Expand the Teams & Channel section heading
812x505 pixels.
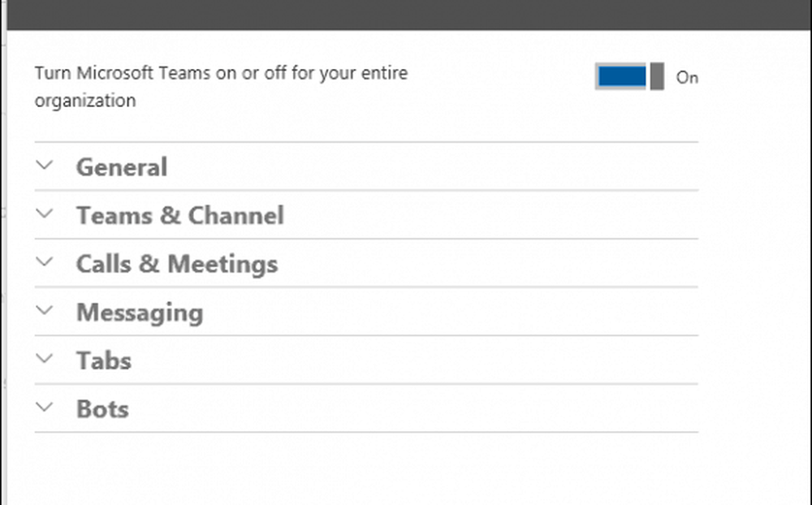[179, 216]
